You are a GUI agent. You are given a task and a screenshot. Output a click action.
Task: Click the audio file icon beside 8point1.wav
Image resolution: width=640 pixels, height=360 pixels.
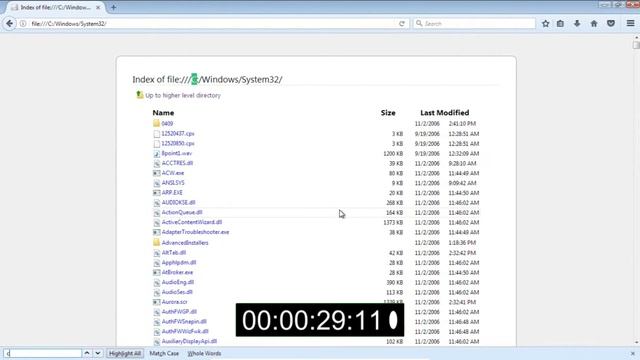coord(156,153)
